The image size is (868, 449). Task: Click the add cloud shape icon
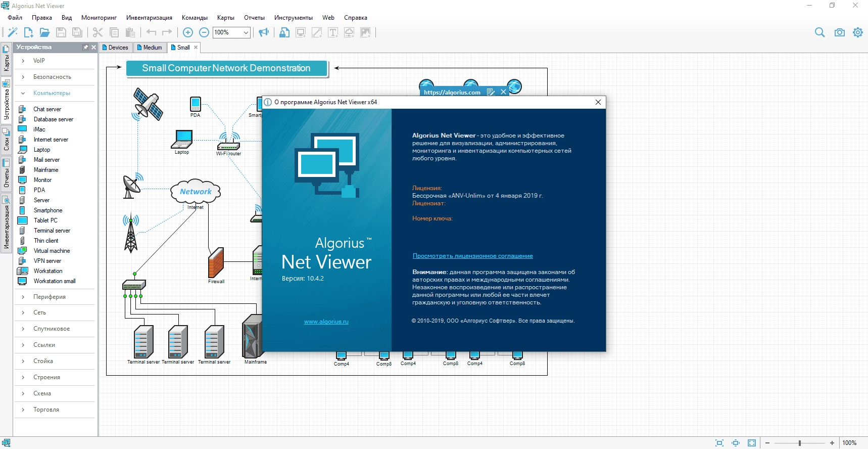coord(349,32)
